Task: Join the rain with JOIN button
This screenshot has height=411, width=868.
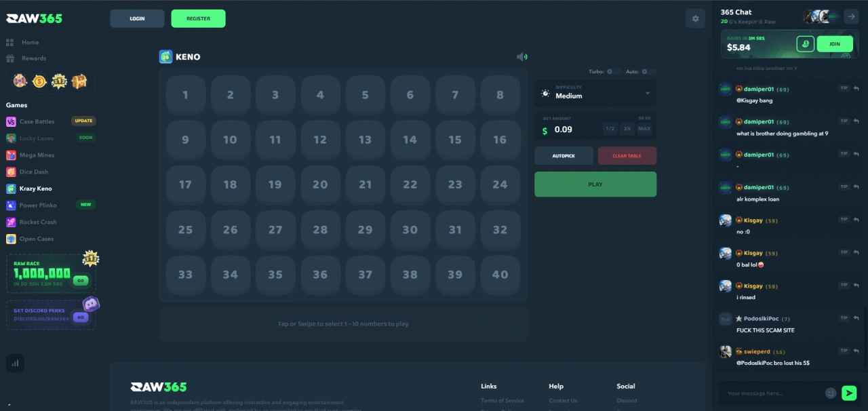Action: point(835,44)
